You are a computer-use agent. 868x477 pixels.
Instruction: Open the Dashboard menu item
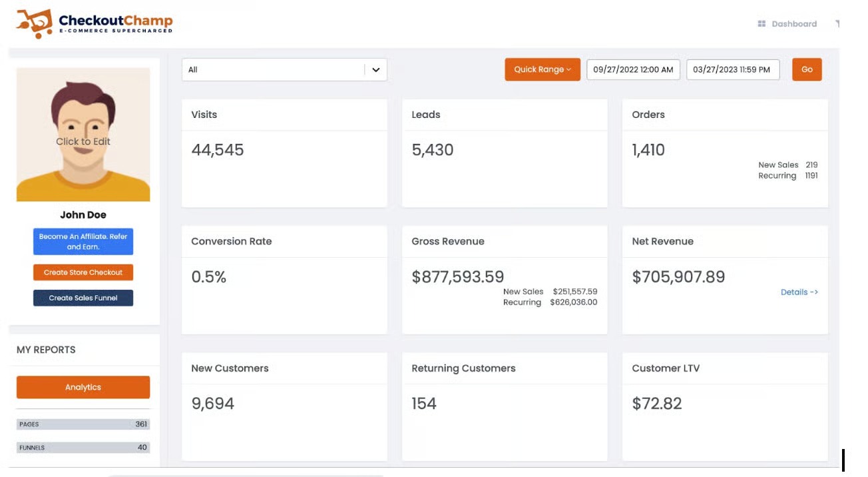coord(793,24)
